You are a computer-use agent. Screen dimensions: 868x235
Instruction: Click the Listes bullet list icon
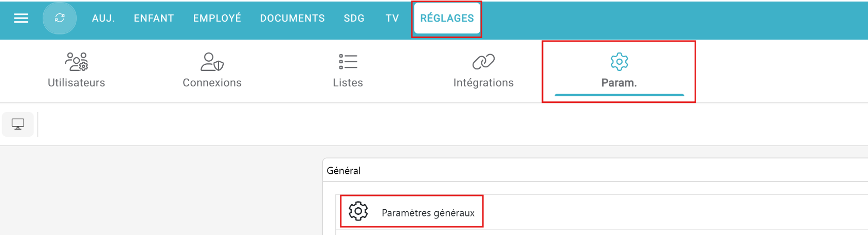[348, 62]
